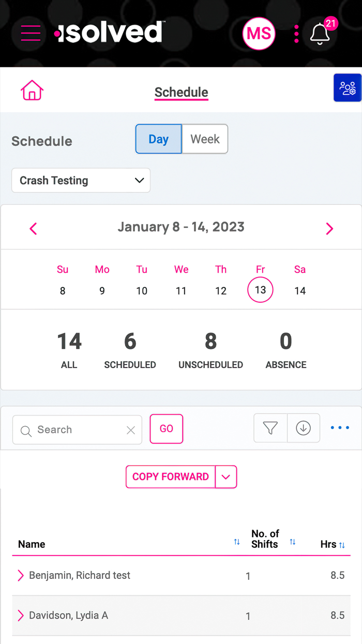The width and height of the screenshot is (362, 644).
Task: Show the Unscheduled count filter
Action: 210,350
